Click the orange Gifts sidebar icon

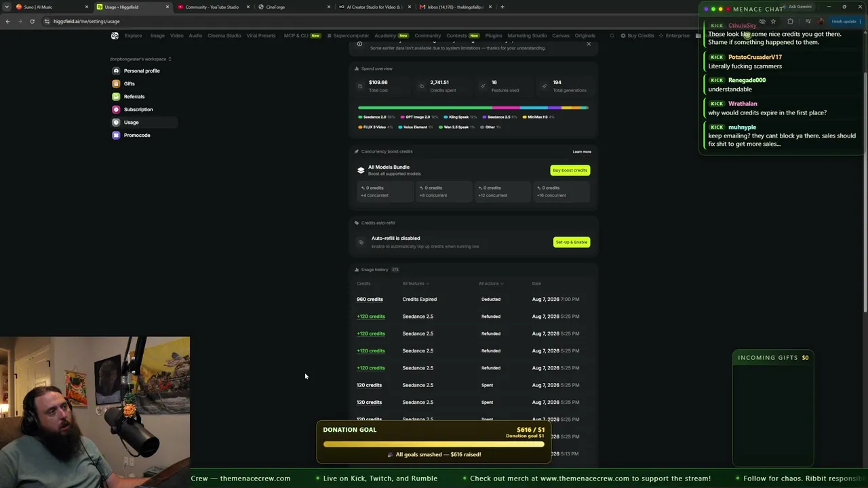(x=116, y=83)
